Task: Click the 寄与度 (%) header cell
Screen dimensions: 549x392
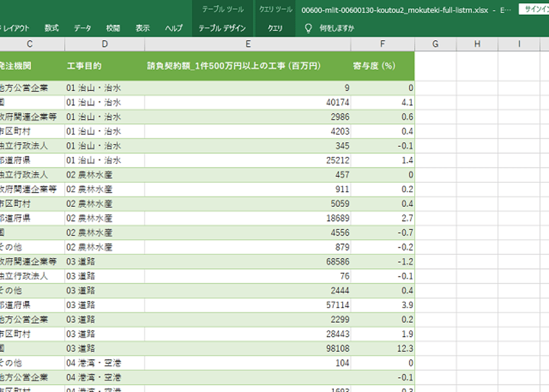Action: (x=383, y=66)
